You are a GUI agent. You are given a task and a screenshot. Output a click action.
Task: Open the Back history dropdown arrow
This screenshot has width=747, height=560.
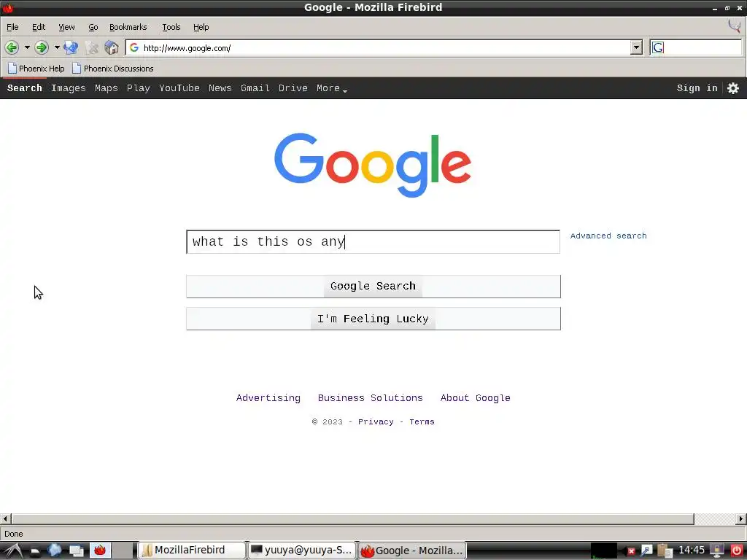[x=27, y=47]
